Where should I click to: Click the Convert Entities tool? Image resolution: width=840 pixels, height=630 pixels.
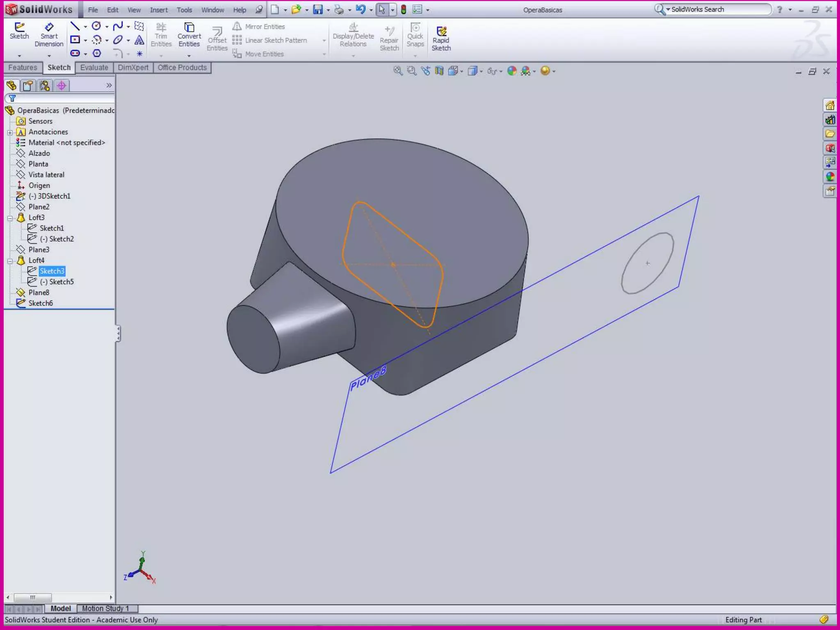pyautogui.click(x=189, y=34)
